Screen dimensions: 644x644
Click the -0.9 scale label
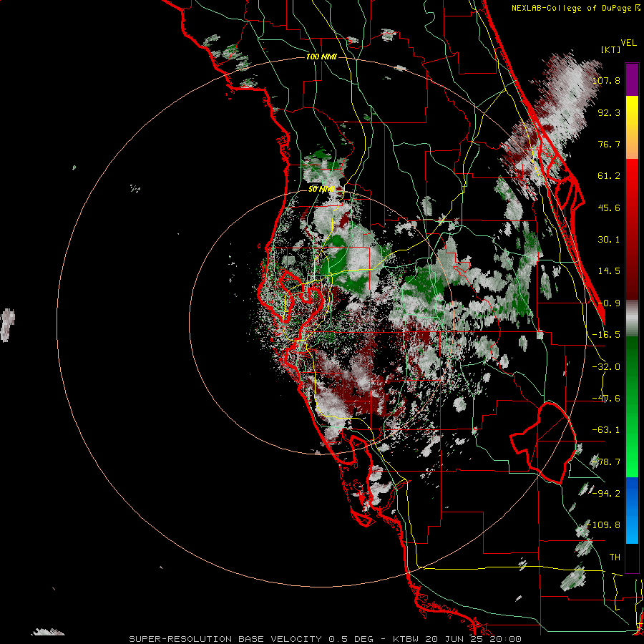tap(609, 303)
